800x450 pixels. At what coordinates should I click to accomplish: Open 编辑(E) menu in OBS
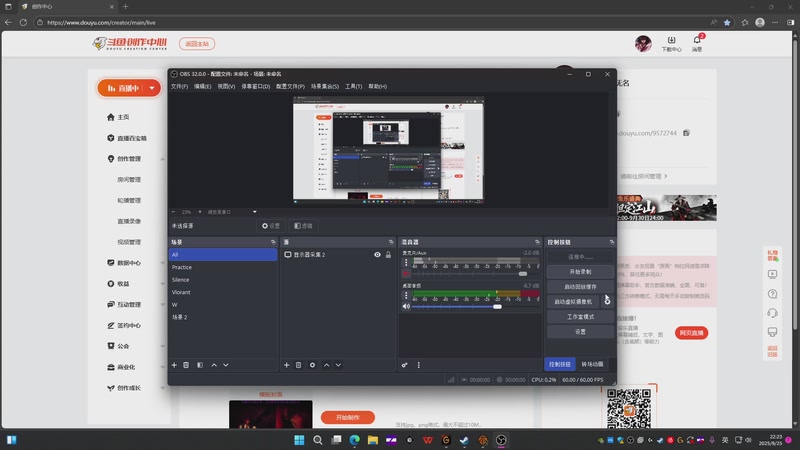(x=203, y=86)
